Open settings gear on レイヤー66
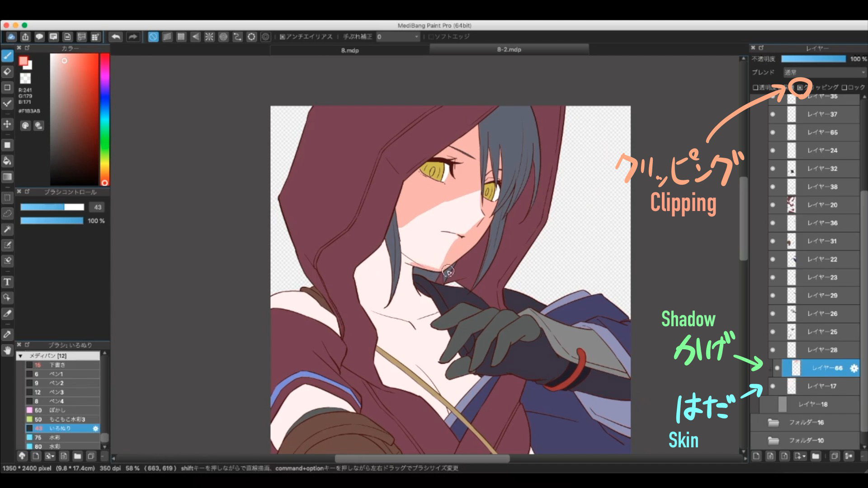The height and width of the screenshot is (488, 868). pos(854,368)
